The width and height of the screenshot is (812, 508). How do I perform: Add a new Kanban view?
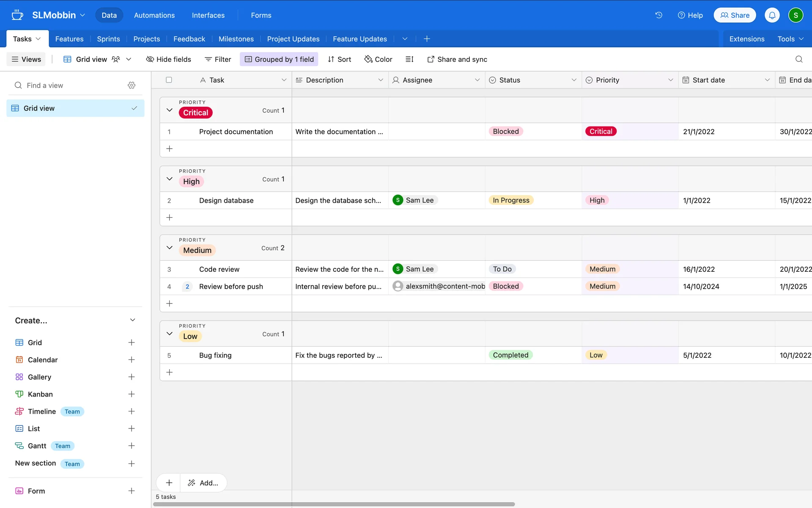tap(132, 394)
